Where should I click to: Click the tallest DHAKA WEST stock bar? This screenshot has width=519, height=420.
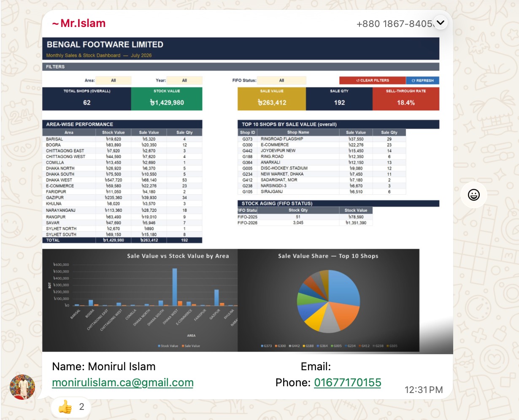[x=175, y=287]
